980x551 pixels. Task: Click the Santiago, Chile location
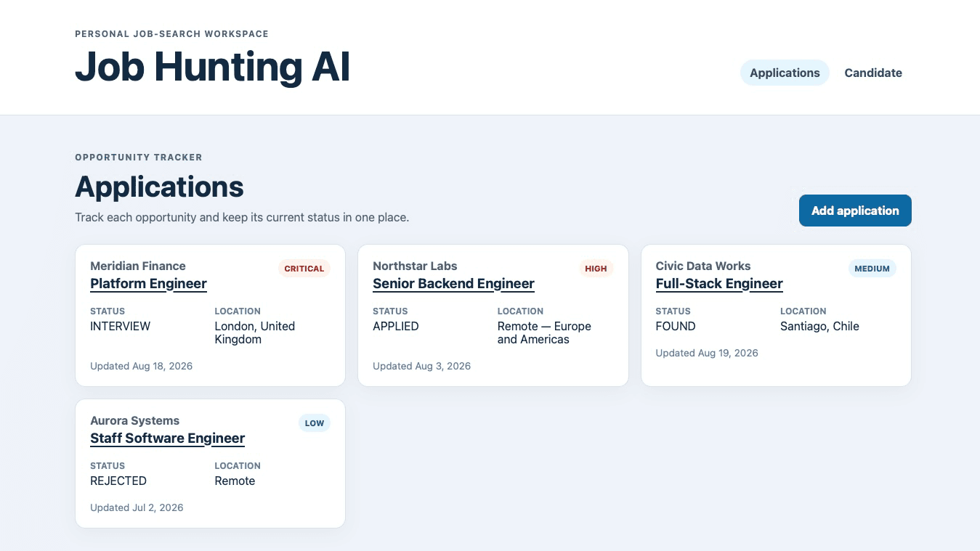pyautogui.click(x=819, y=326)
